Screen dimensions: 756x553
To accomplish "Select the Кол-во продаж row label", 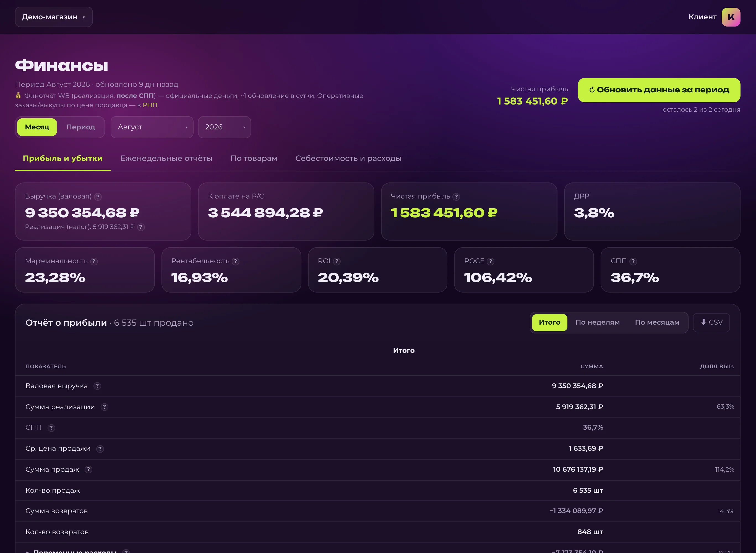I will click(53, 491).
